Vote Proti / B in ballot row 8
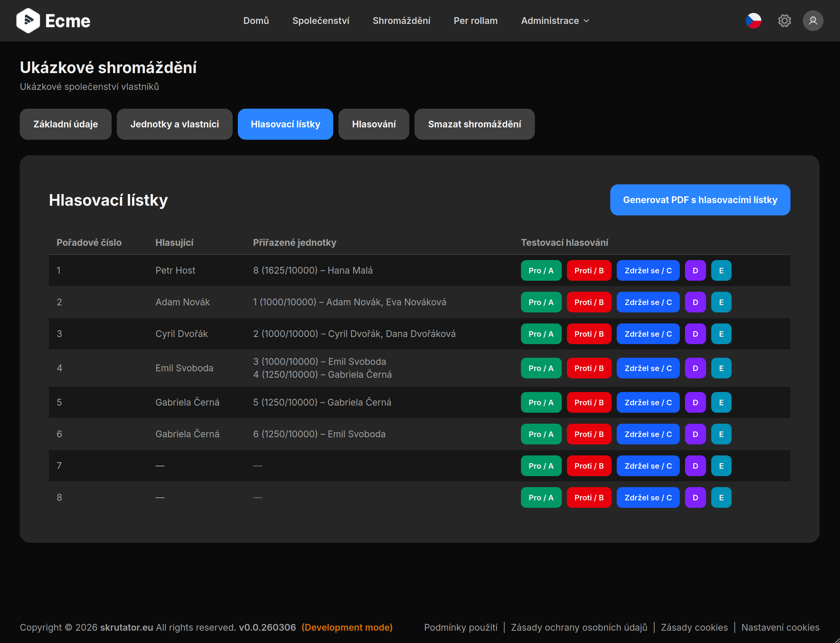The width and height of the screenshot is (840, 643). pos(589,498)
